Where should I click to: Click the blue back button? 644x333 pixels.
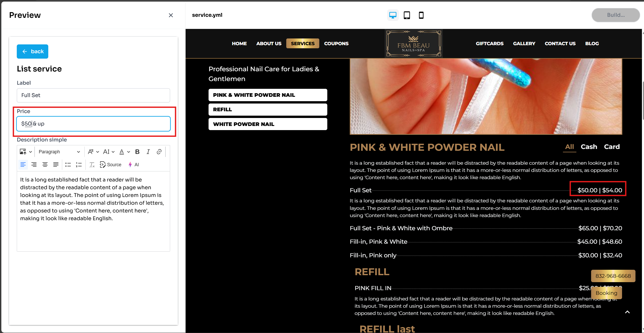click(x=33, y=51)
